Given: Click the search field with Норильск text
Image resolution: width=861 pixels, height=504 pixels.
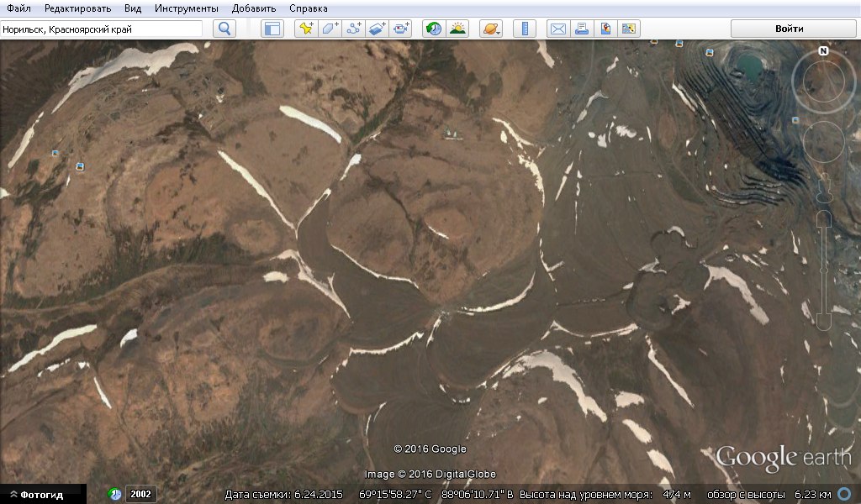Looking at the screenshot, I should [102, 29].
